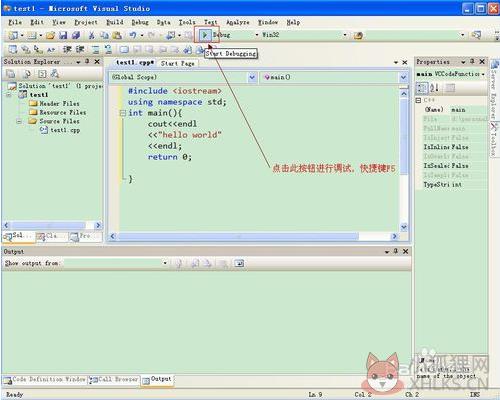The width and height of the screenshot is (500, 400).
Task: Open the Toolbox side tab
Action: (x=493, y=139)
